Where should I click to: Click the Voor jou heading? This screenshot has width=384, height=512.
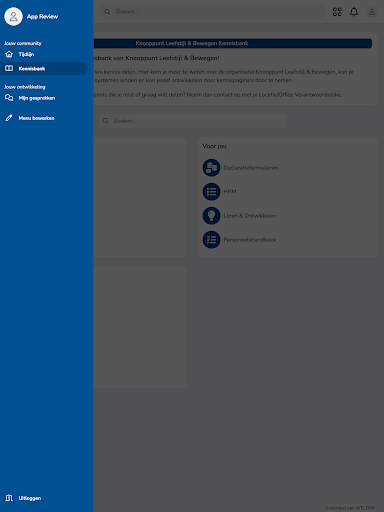(214, 146)
